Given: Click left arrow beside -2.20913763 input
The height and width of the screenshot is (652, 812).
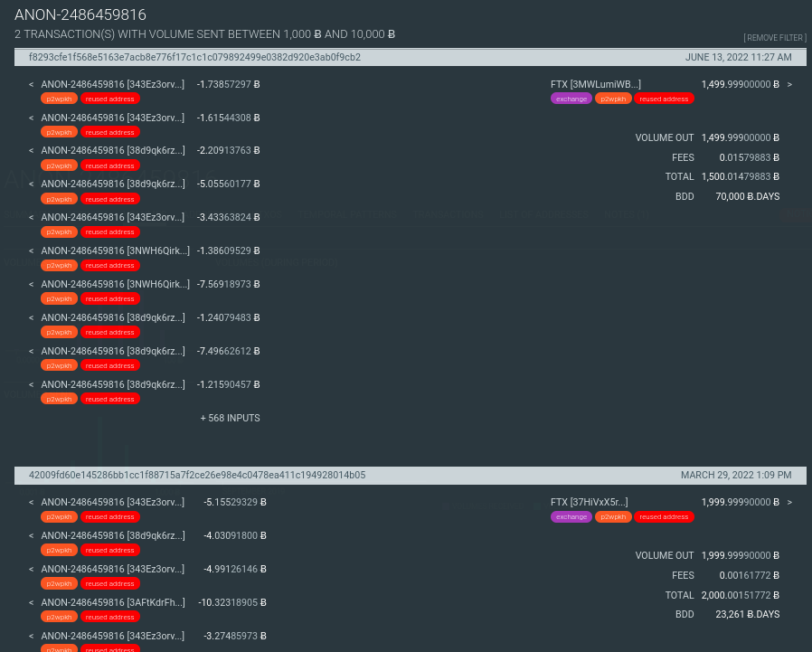Looking at the screenshot, I should point(31,151).
